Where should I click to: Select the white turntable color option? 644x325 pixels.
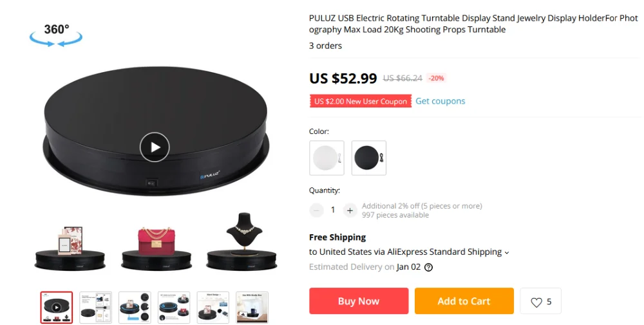click(327, 158)
